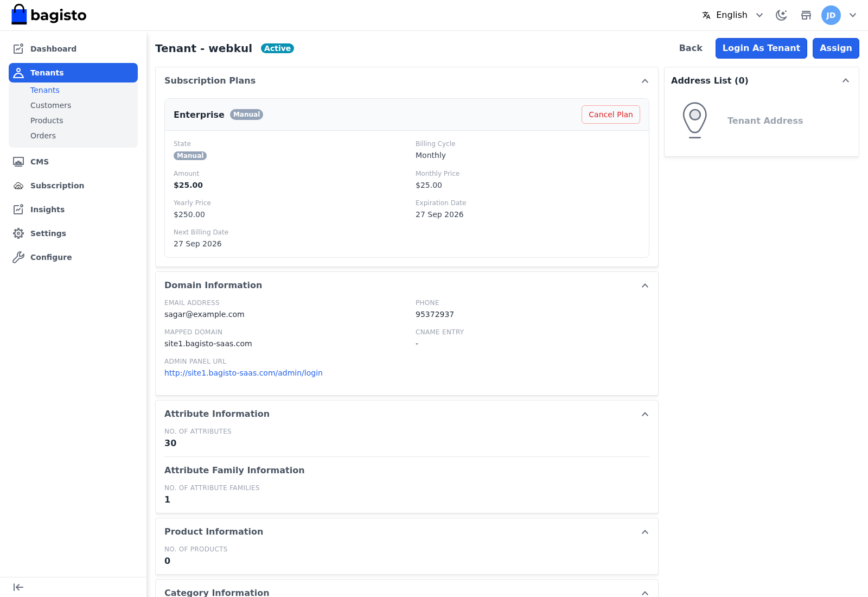Open the Orders submenu item
The width and height of the screenshot is (868, 597).
(x=43, y=136)
